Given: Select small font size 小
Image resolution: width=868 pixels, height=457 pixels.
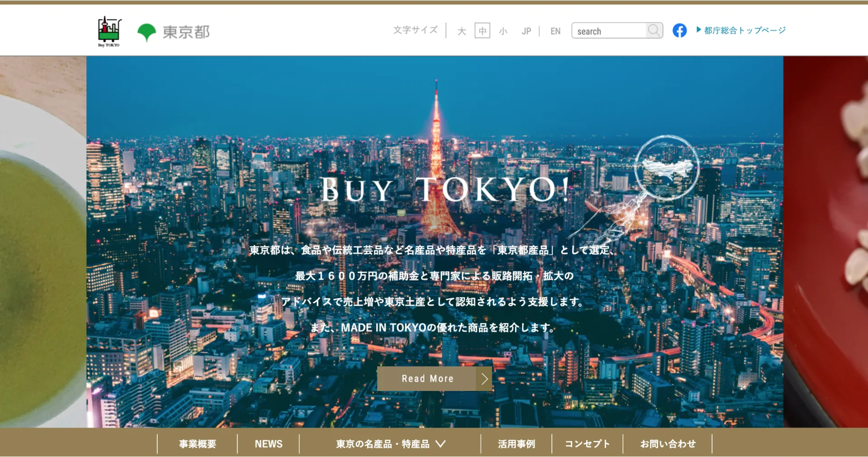Looking at the screenshot, I should tap(503, 31).
